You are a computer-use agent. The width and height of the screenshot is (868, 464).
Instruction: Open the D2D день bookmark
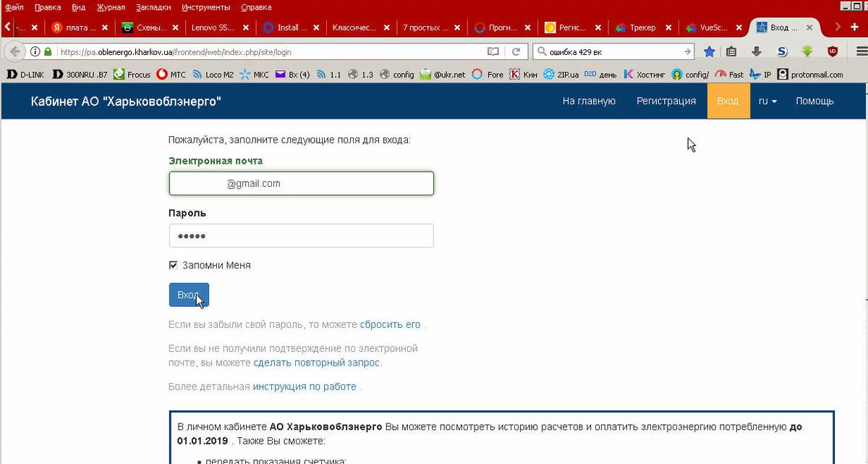point(600,74)
